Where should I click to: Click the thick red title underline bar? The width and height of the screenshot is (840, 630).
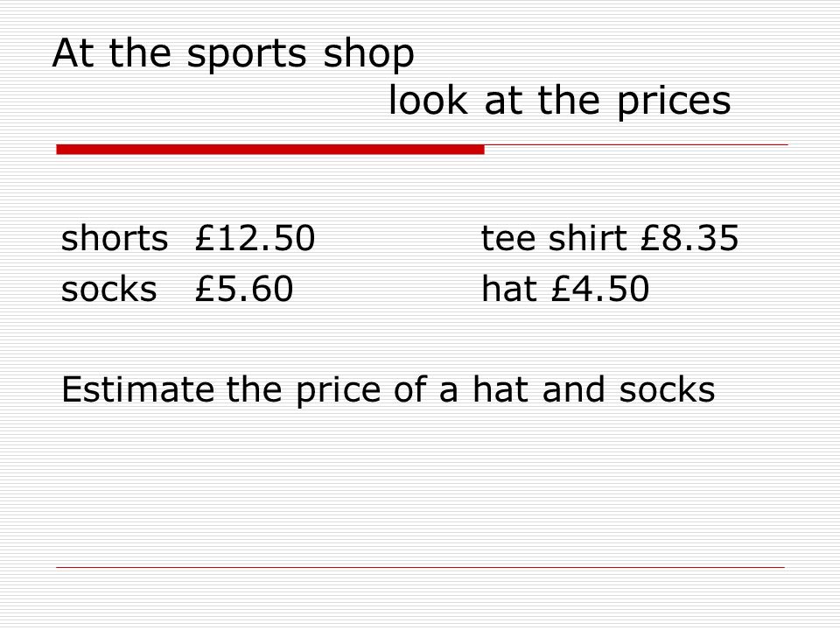tap(270, 150)
